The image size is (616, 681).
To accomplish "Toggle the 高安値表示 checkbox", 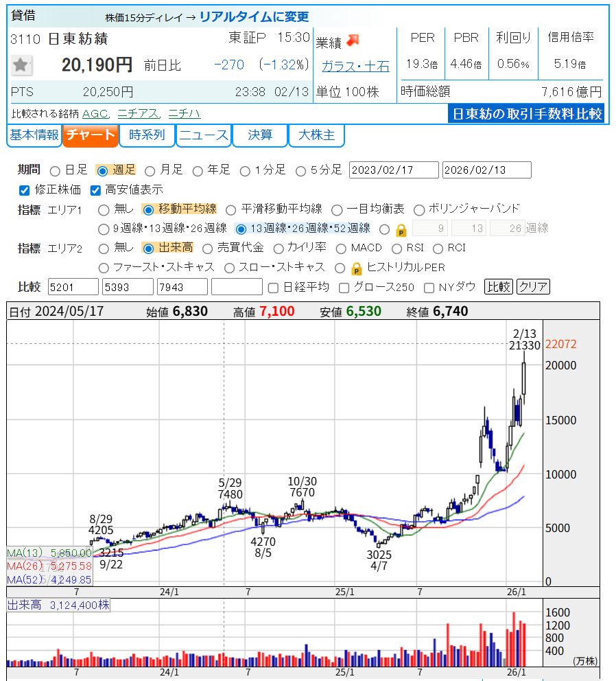I will pos(96,190).
